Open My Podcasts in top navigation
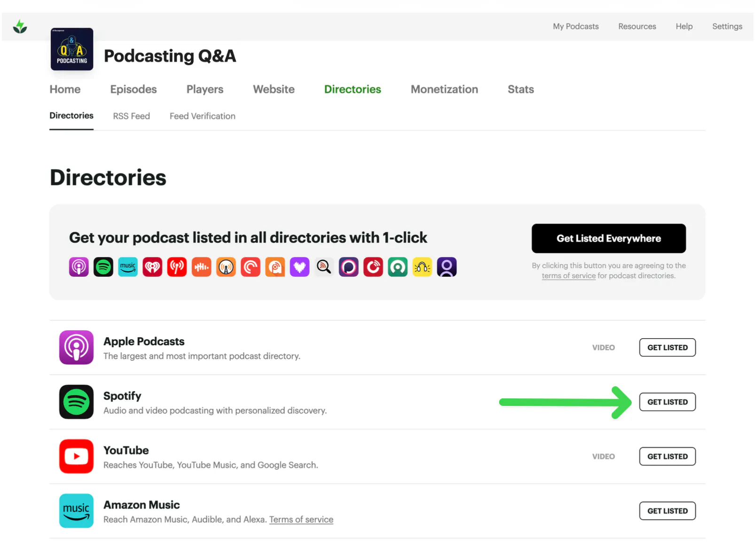 (x=576, y=26)
